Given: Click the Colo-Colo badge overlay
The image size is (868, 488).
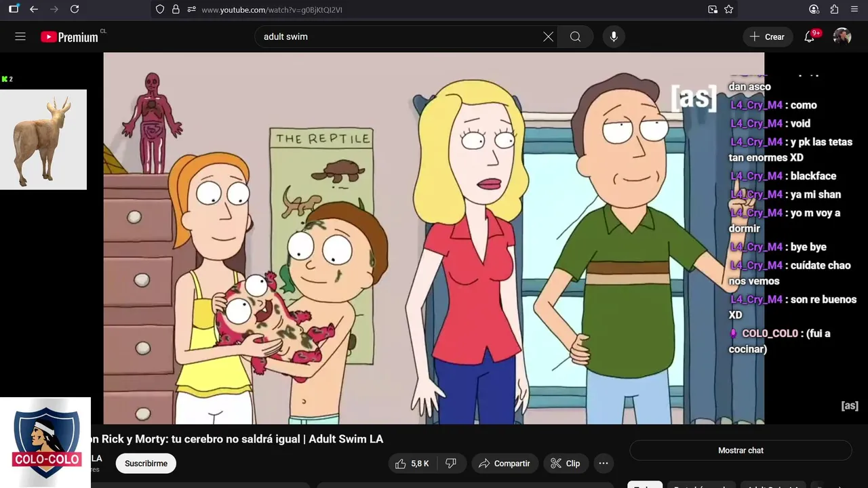Looking at the screenshot, I should click(x=45, y=443).
